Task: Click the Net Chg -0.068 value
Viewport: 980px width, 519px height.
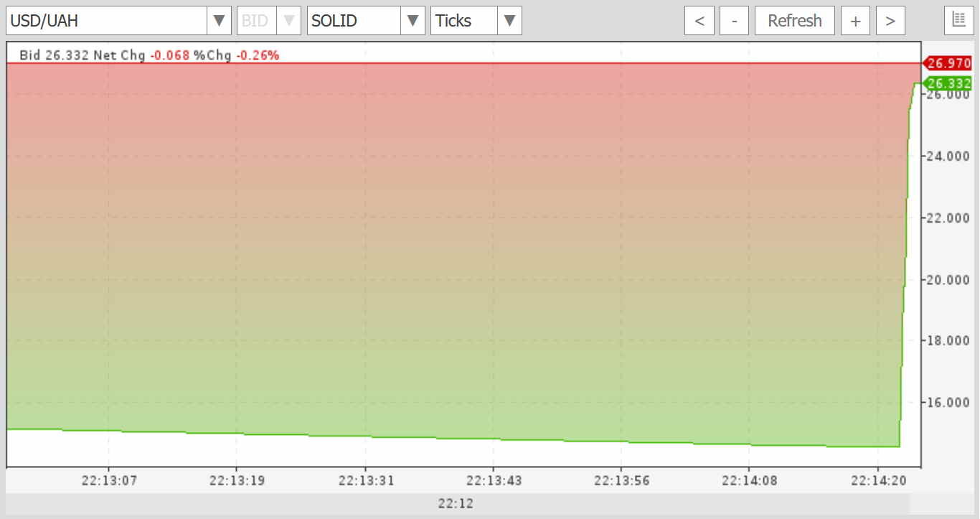Action: tap(170, 55)
